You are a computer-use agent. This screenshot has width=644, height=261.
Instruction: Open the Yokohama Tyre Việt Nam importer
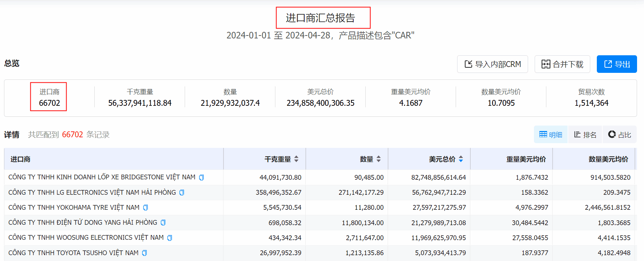74,208
